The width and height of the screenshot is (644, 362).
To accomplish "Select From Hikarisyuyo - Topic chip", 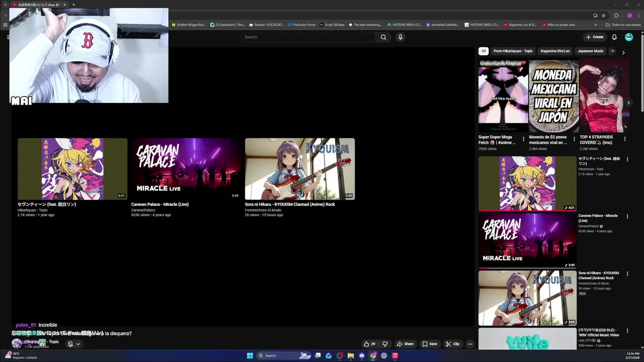I will pos(513,51).
